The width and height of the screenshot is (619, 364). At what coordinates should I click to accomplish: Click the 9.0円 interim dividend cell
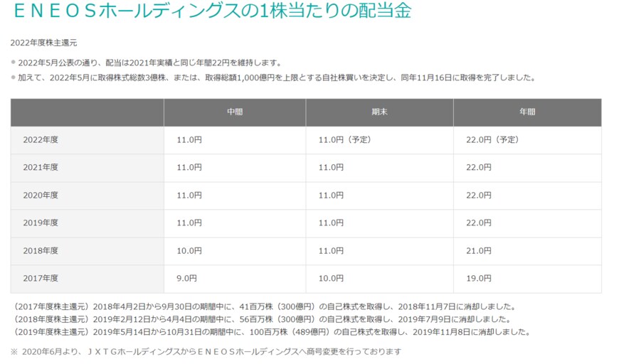[235, 279]
